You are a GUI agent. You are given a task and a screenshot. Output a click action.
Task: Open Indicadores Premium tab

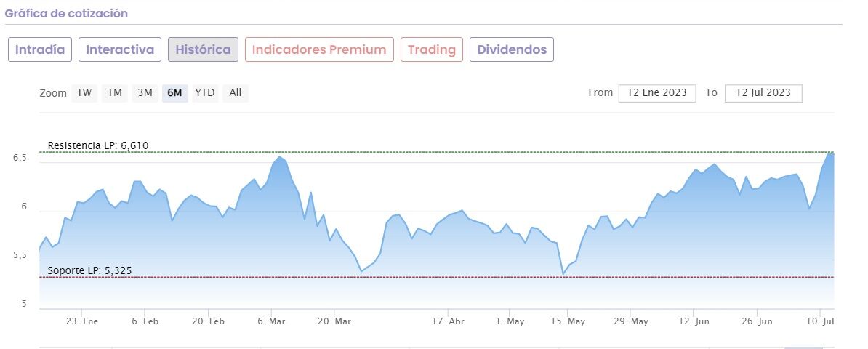pyautogui.click(x=319, y=49)
